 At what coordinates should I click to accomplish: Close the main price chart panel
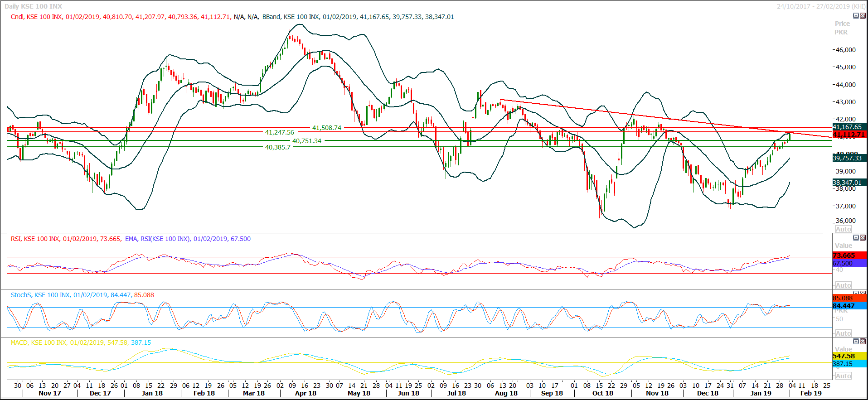point(863,16)
